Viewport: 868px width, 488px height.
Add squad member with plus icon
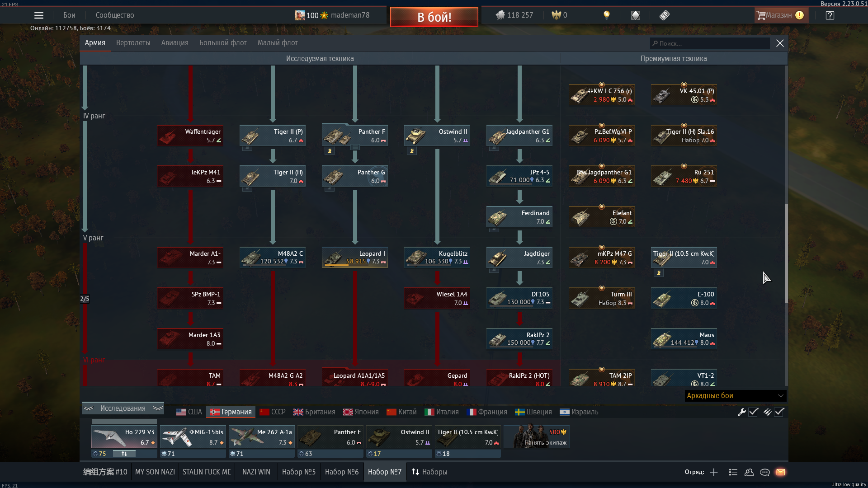(714, 472)
